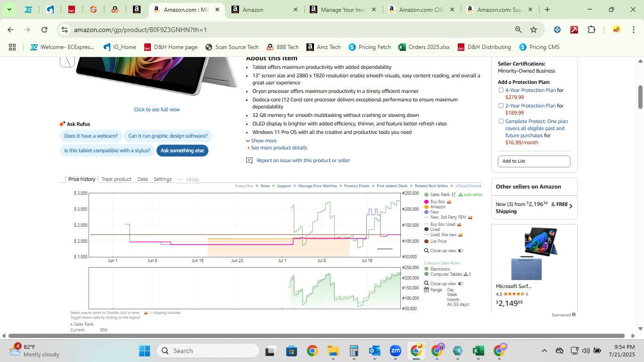Open the bookmarks apps grid icon
This screenshot has width=644, height=362.
pyautogui.click(x=12, y=47)
